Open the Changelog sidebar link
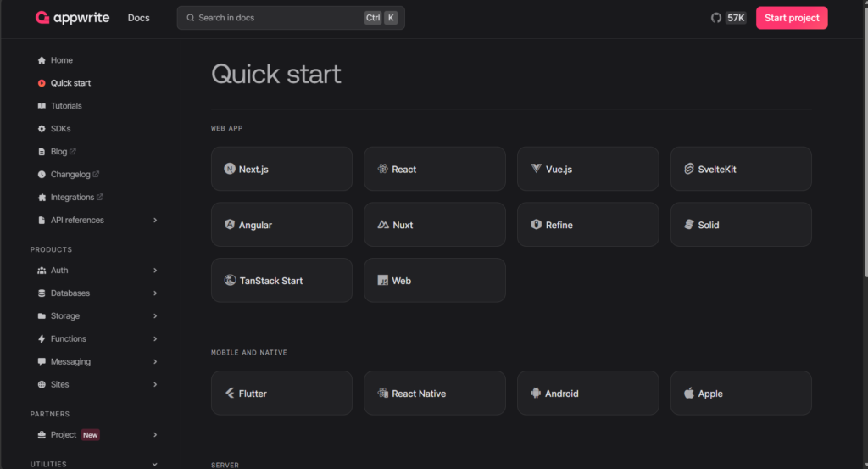868x469 pixels. pos(70,175)
